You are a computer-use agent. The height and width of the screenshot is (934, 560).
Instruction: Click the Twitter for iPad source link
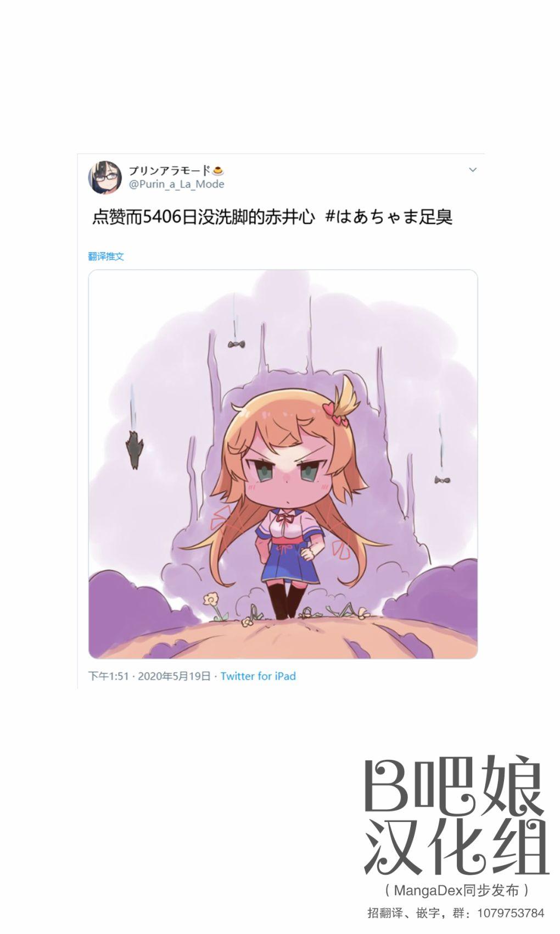tap(258, 676)
